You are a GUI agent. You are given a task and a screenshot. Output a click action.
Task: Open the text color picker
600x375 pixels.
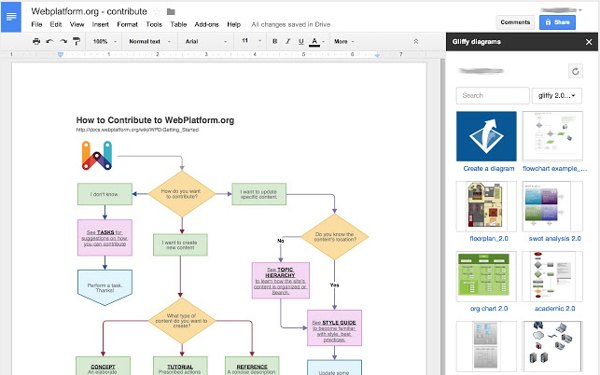(x=317, y=41)
